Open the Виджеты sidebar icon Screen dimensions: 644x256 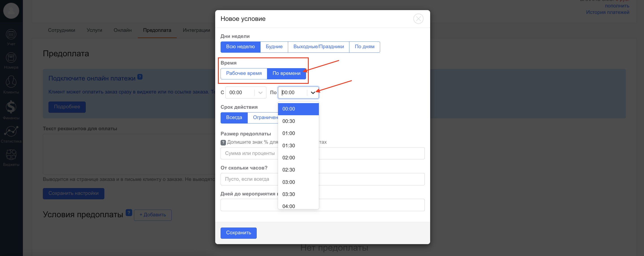[11, 155]
